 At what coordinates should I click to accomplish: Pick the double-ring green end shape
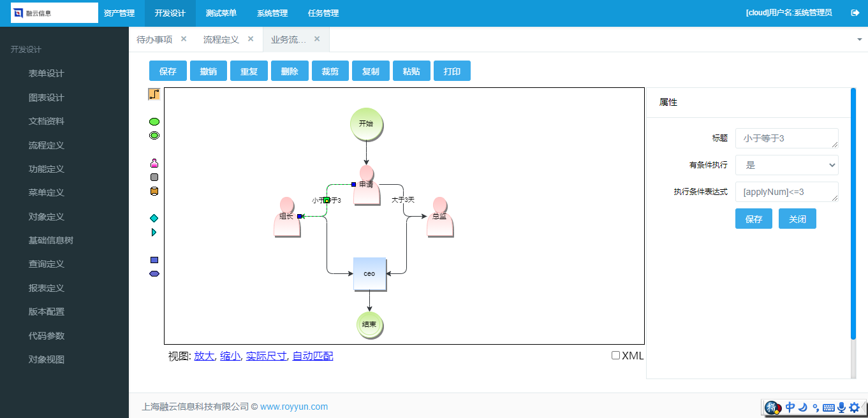coord(154,136)
